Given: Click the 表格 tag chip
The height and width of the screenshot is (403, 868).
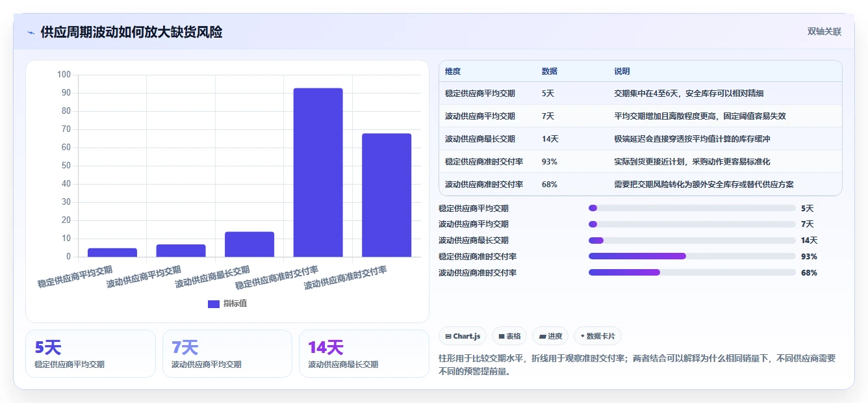Looking at the screenshot, I should coord(510,336).
